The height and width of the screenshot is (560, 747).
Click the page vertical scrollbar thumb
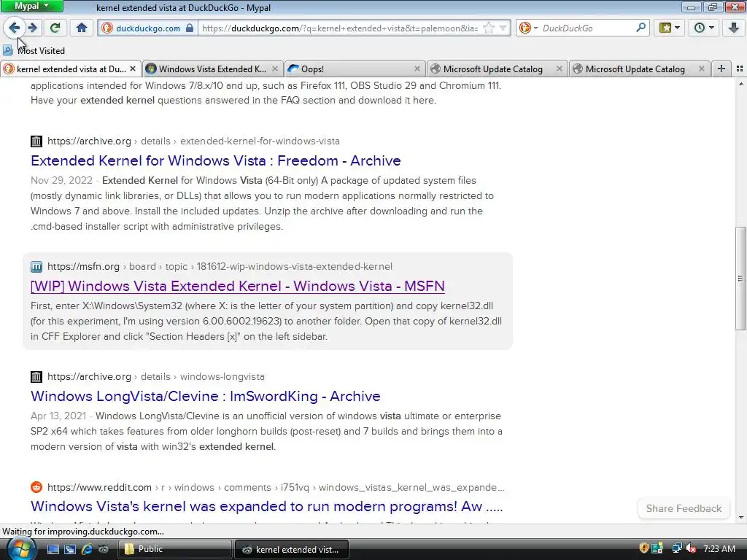point(740,278)
